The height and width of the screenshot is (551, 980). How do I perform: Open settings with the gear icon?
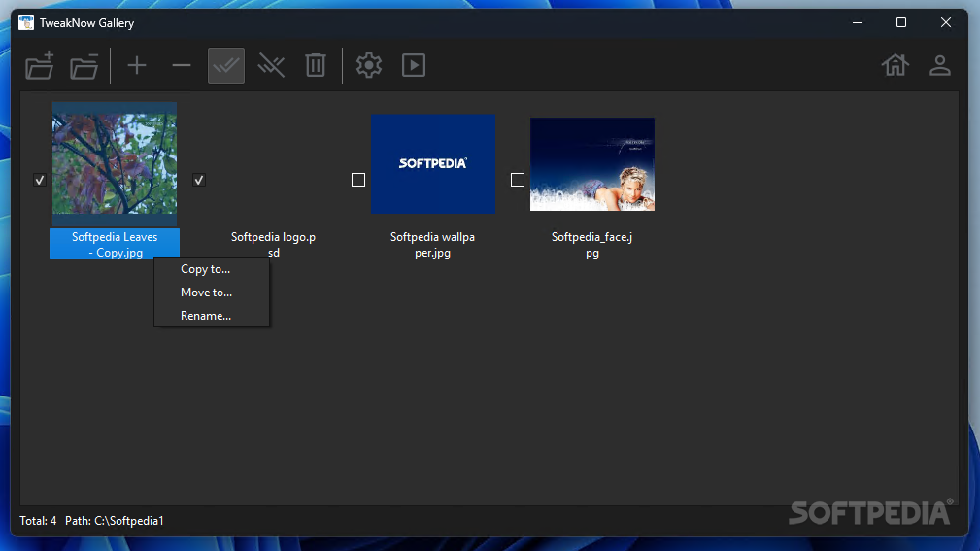[x=369, y=66]
